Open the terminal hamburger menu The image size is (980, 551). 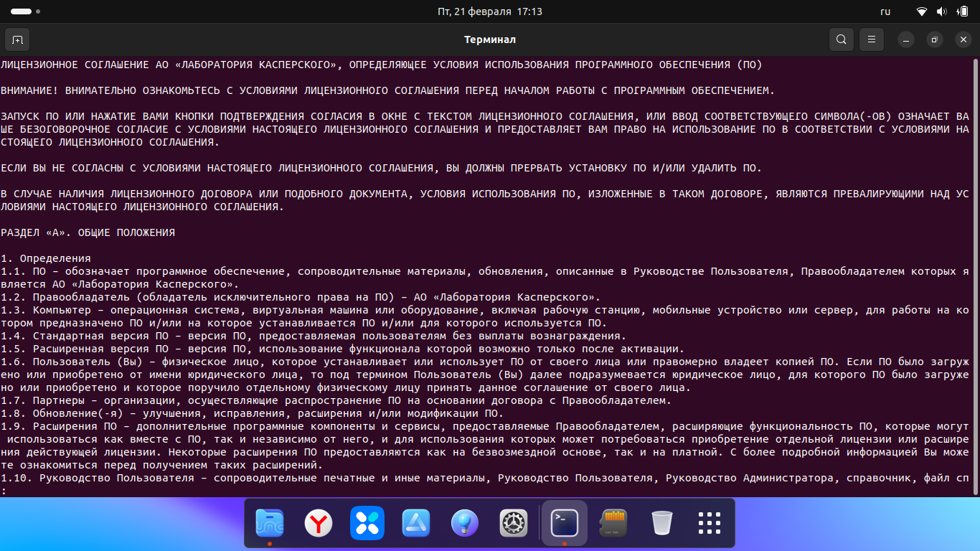(872, 39)
